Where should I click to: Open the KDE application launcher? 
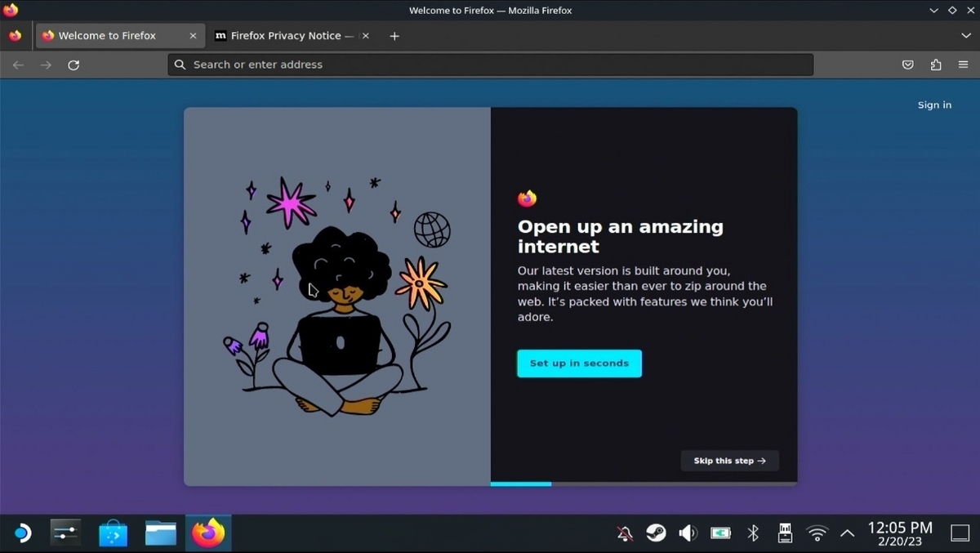click(x=21, y=533)
